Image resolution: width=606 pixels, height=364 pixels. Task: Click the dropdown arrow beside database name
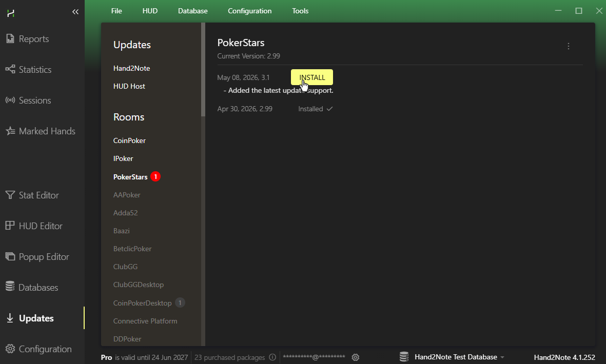(502, 357)
